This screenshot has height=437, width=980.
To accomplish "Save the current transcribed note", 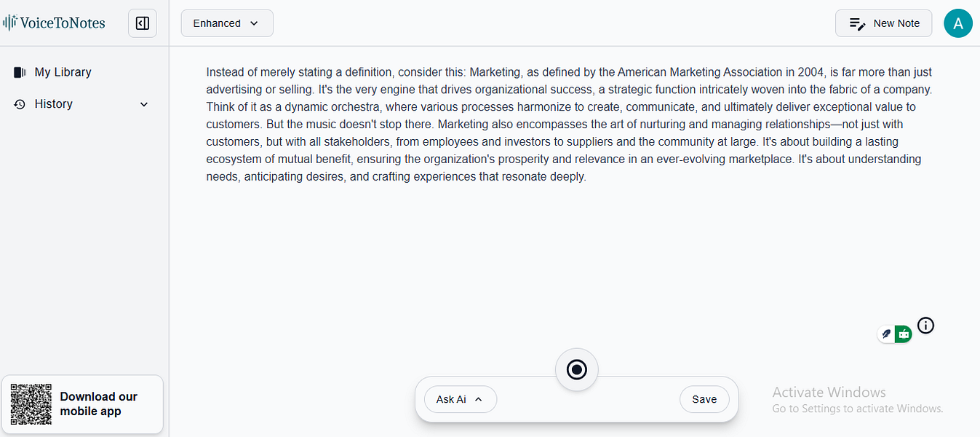I will click(x=704, y=398).
